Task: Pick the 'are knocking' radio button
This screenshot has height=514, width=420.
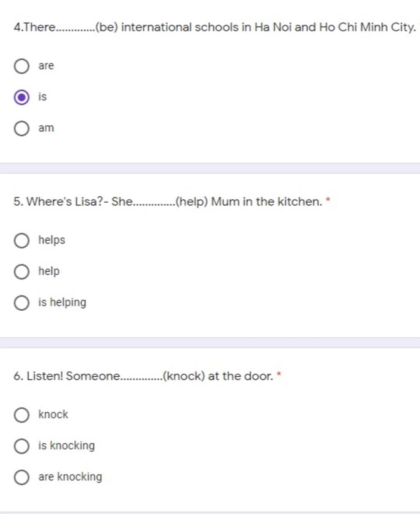Action: (x=21, y=477)
